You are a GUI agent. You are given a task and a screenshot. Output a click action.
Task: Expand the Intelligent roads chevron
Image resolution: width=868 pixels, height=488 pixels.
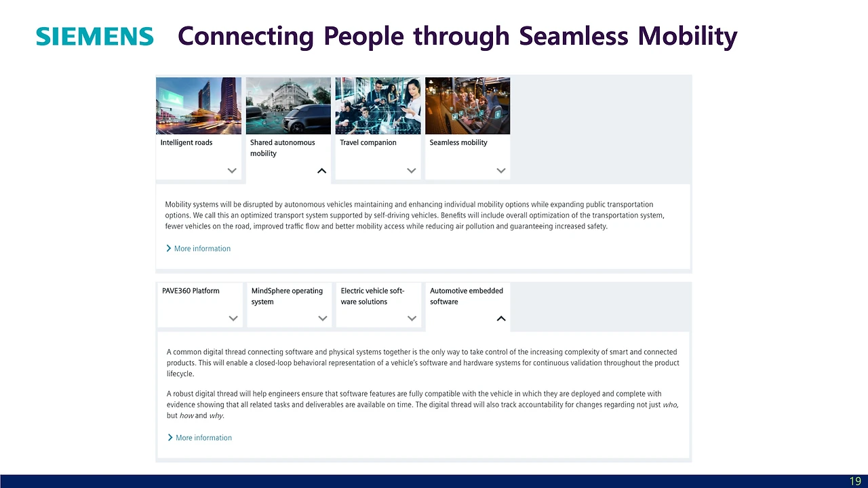tap(232, 171)
